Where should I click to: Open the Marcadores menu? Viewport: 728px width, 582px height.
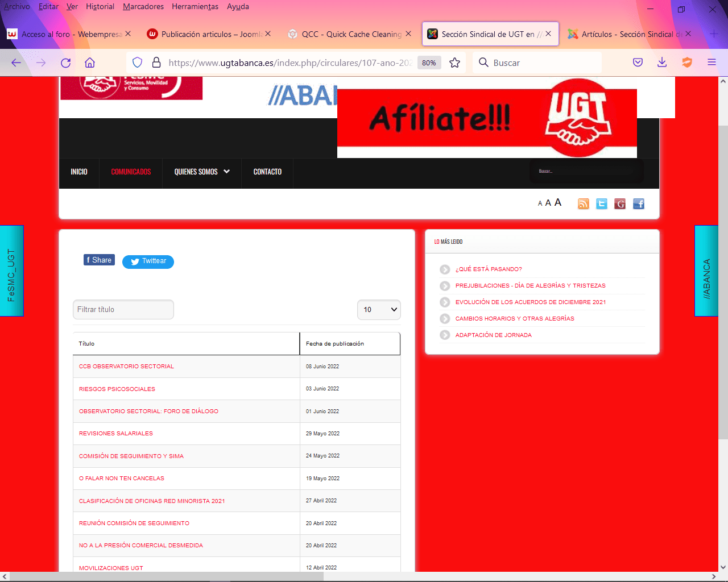coord(143,6)
